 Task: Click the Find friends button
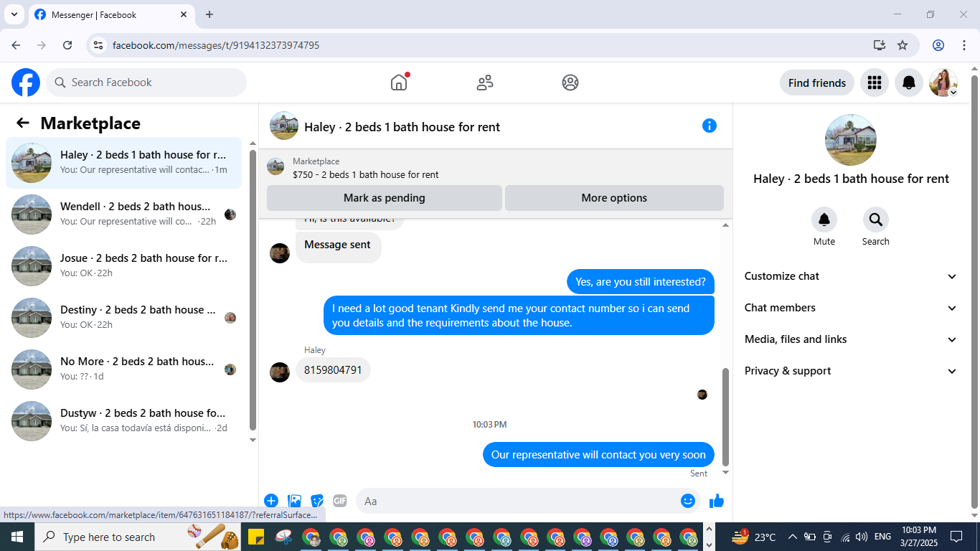pos(817,83)
